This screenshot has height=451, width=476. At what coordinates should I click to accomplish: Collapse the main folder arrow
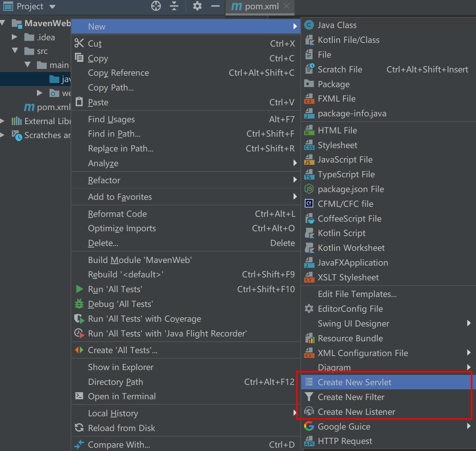(27, 64)
